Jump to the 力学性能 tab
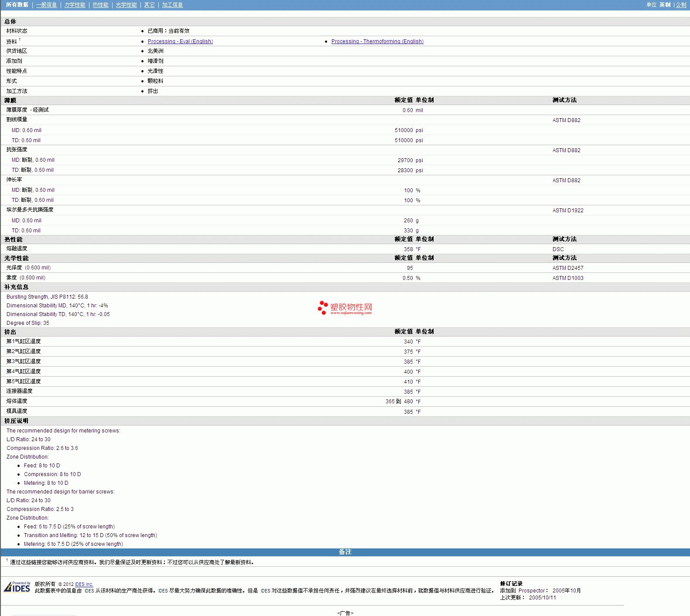The image size is (690, 616). [75, 5]
